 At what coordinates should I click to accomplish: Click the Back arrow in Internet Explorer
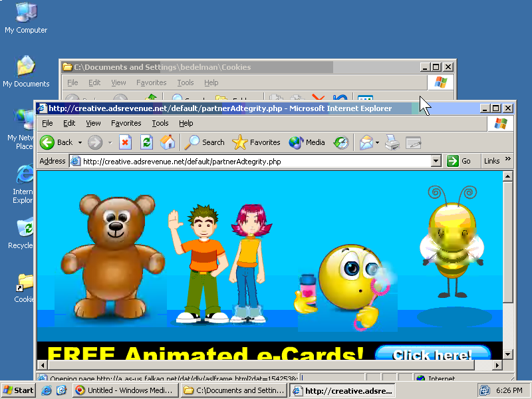(47, 142)
